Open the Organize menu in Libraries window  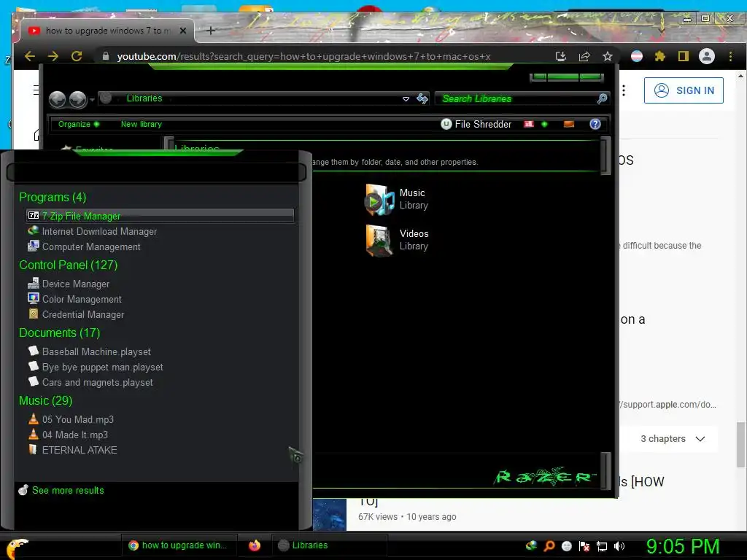(x=78, y=124)
